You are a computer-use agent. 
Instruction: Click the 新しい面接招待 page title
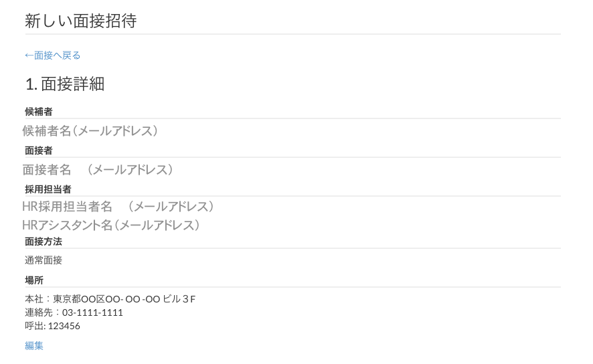(x=80, y=21)
